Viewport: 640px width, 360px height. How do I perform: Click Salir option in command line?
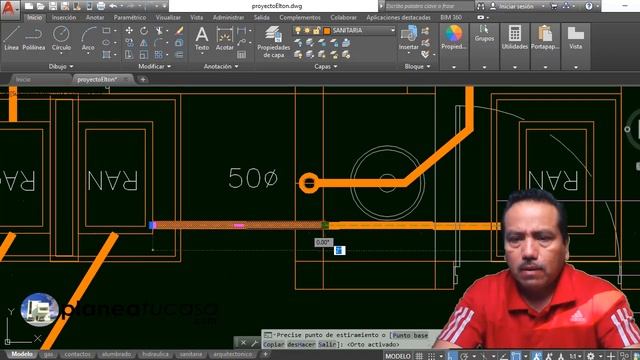[327, 344]
